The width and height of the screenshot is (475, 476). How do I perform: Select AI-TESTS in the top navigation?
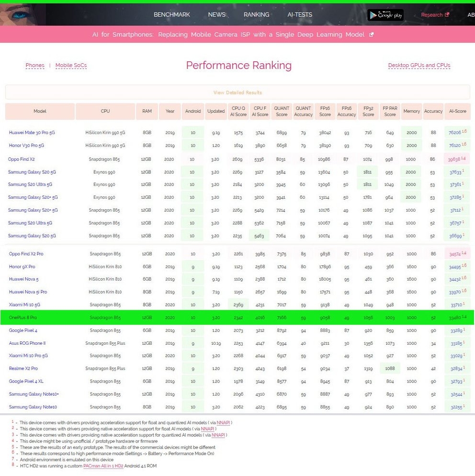click(300, 14)
